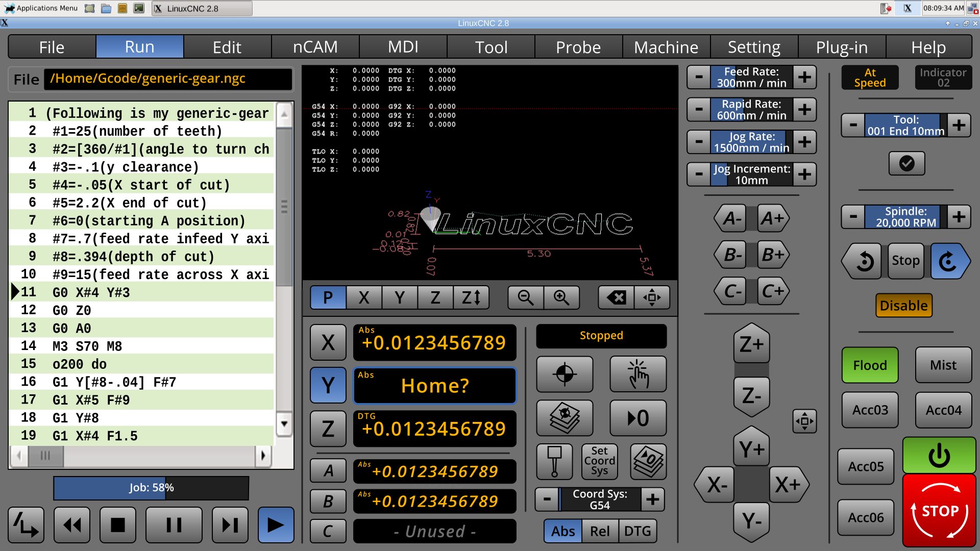980x551 pixels.
Task: Switch preview to Z view
Action: pos(435,297)
